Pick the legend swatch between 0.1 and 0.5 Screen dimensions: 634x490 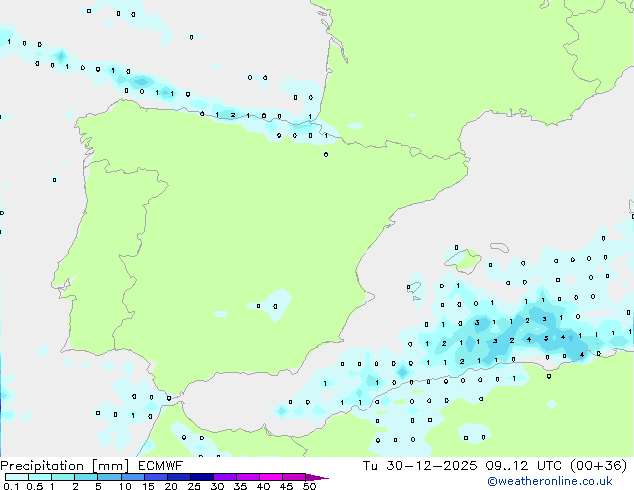(17, 477)
